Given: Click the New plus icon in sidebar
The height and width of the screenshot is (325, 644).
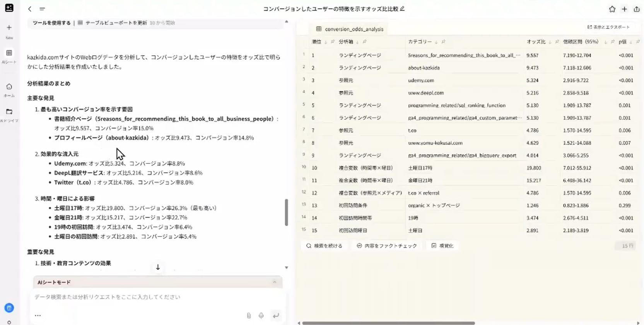Looking at the screenshot, I should tap(9, 28).
